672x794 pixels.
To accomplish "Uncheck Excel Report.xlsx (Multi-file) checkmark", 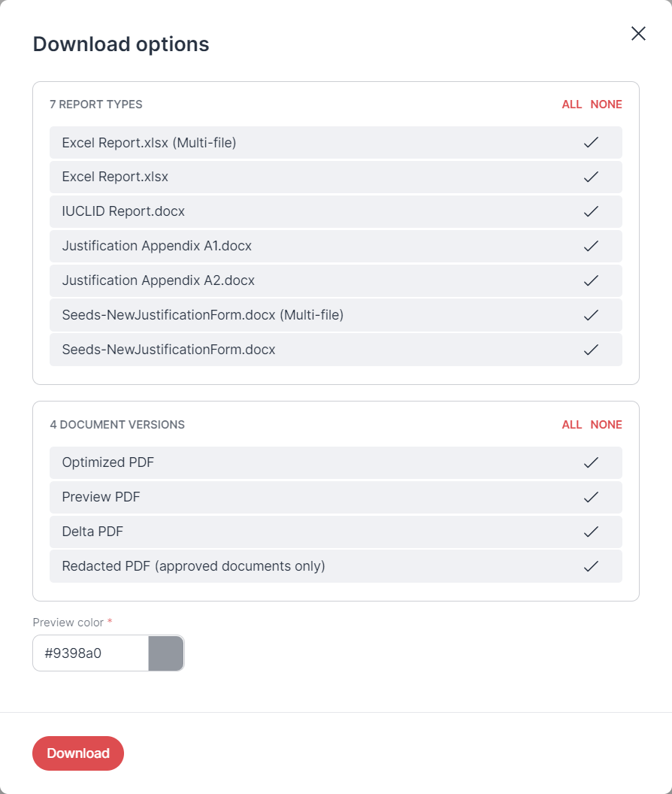I will (x=591, y=142).
